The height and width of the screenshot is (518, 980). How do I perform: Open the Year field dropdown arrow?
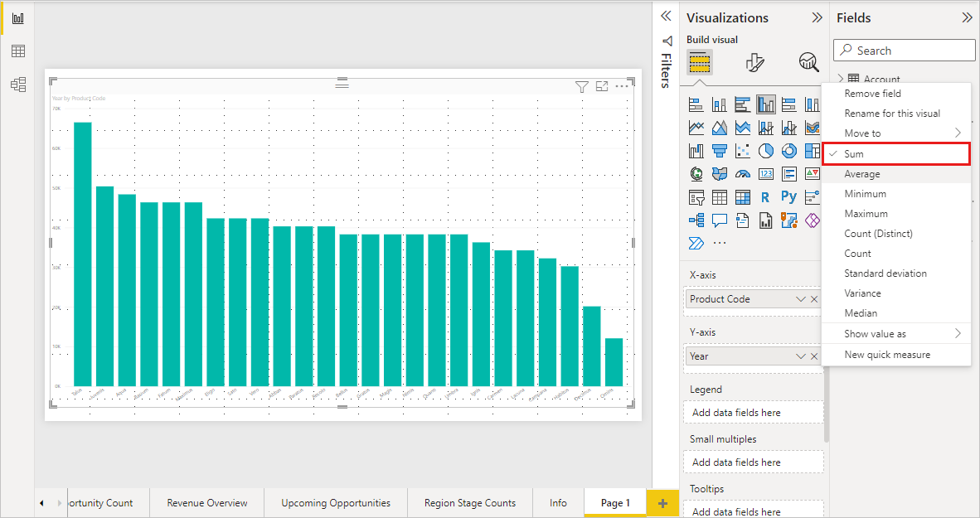tap(800, 356)
